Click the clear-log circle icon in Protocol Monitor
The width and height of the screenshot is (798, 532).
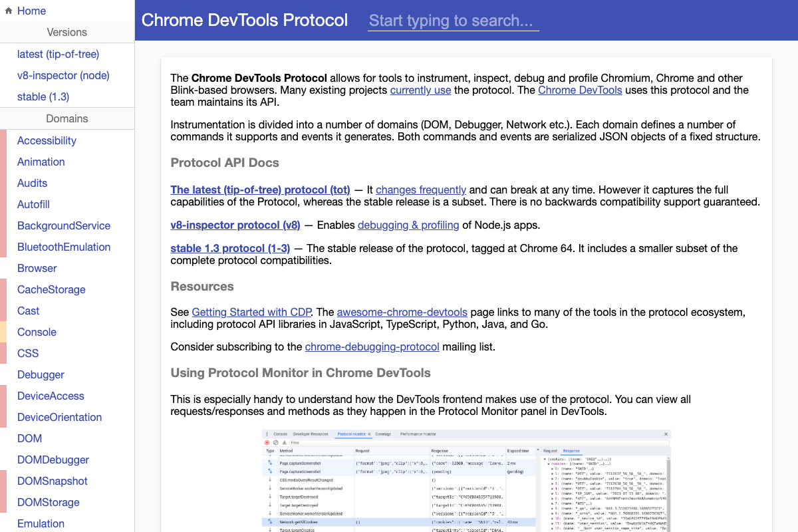pos(275,444)
